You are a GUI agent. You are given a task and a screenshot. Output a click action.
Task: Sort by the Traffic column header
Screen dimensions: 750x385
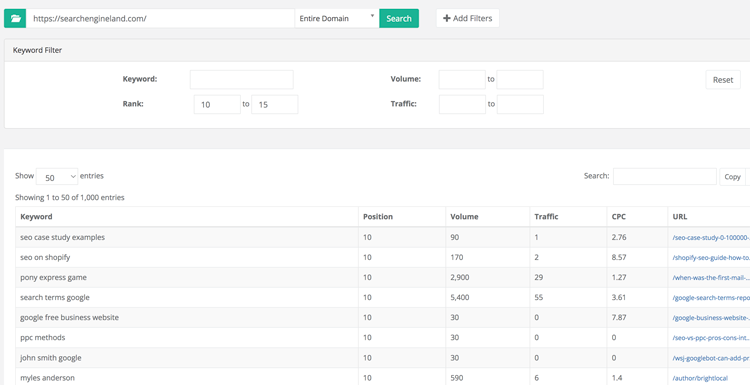(x=568, y=217)
